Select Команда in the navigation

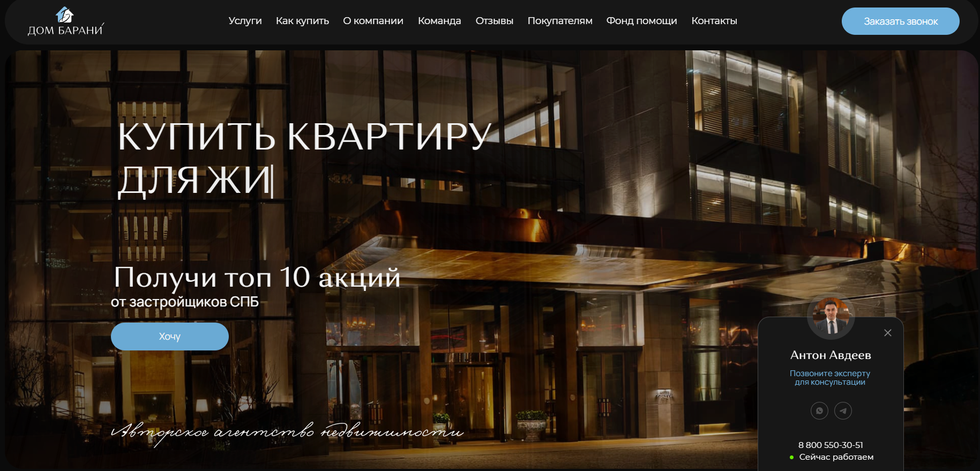[x=439, y=21]
